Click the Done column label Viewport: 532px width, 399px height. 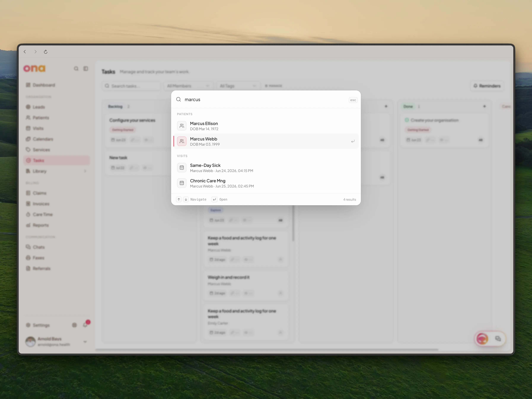[408, 106]
